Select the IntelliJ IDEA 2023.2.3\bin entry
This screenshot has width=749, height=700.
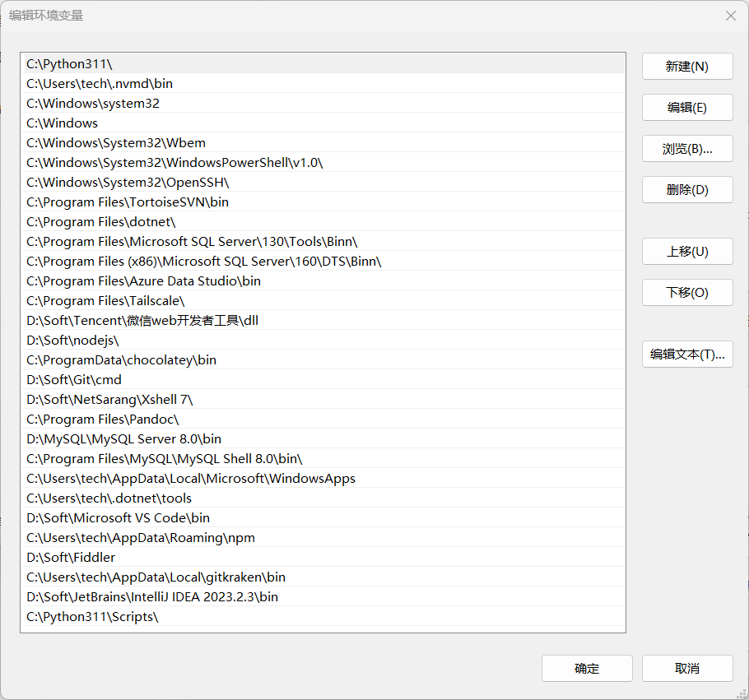tap(323, 596)
